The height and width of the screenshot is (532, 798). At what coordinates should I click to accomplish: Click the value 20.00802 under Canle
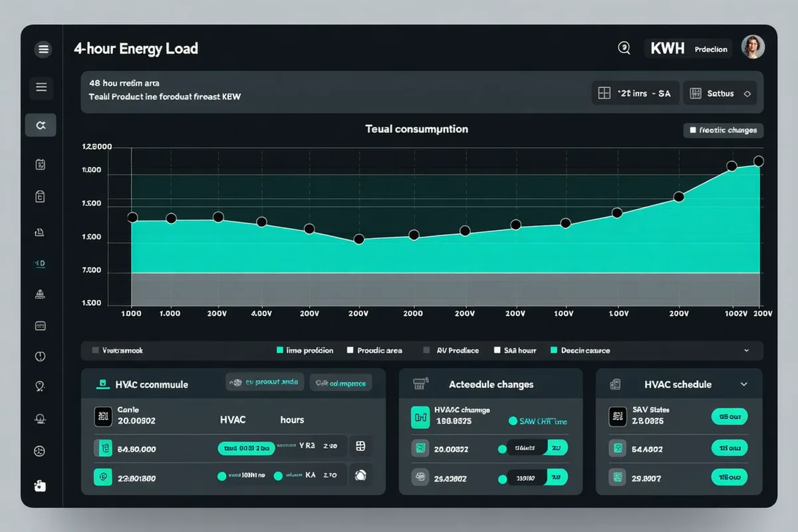[136, 421]
